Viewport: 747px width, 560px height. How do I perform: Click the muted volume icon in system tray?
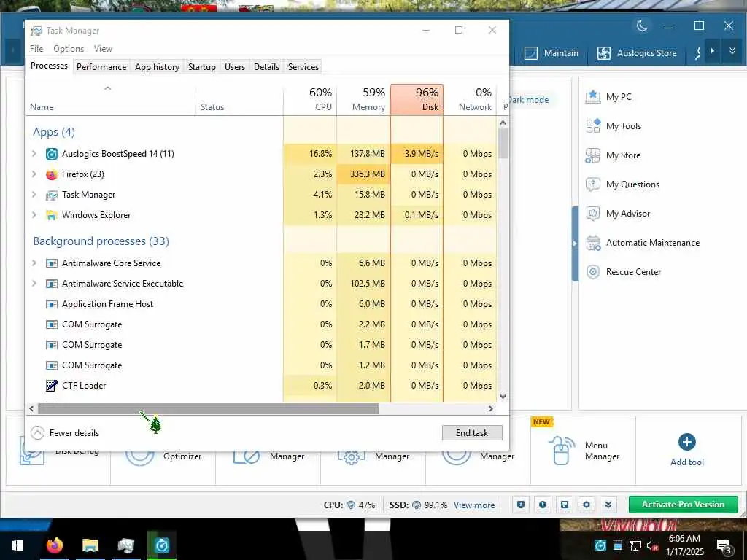652,545
